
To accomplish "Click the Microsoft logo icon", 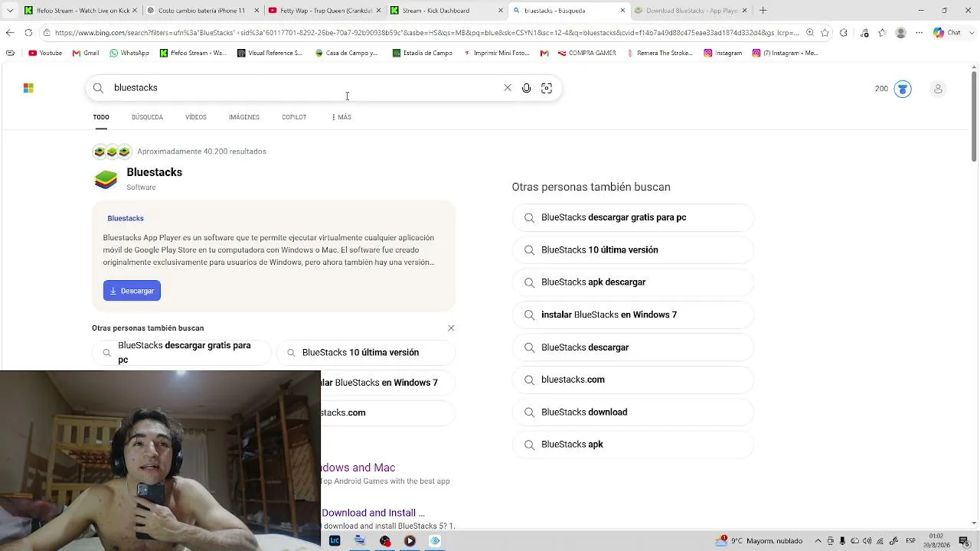I will tap(28, 89).
